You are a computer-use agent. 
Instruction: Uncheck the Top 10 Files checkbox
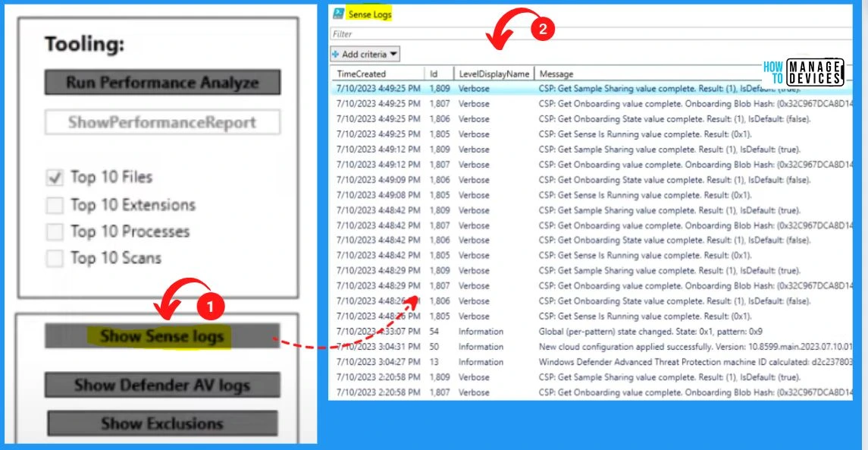click(55, 178)
